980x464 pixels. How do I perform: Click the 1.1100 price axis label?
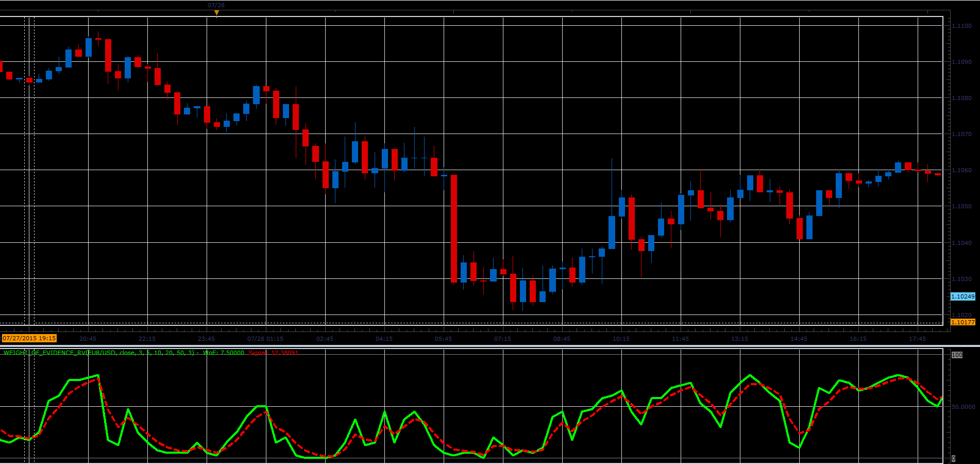tap(961, 26)
